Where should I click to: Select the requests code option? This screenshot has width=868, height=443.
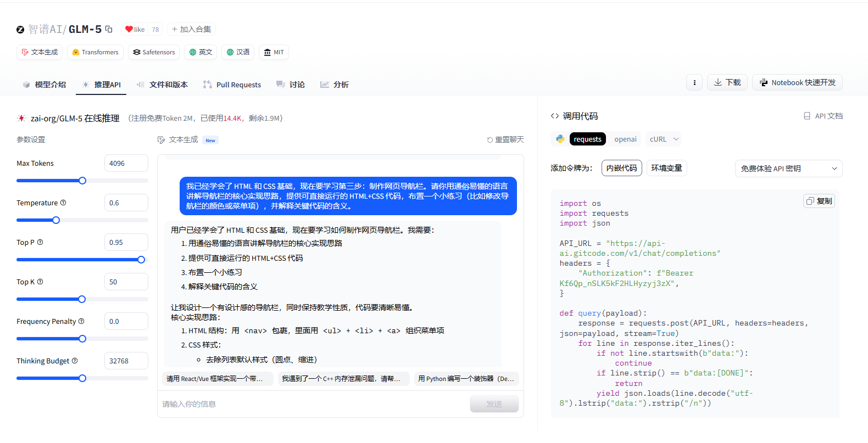588,139
